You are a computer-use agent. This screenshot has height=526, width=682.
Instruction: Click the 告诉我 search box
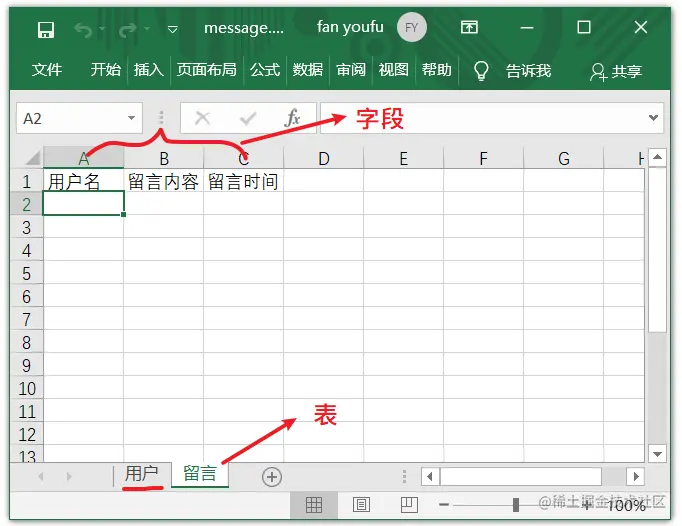point(528,70)
